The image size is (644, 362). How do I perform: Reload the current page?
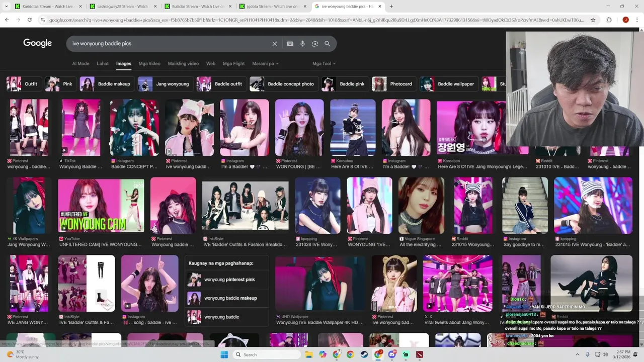pos(30,20)
